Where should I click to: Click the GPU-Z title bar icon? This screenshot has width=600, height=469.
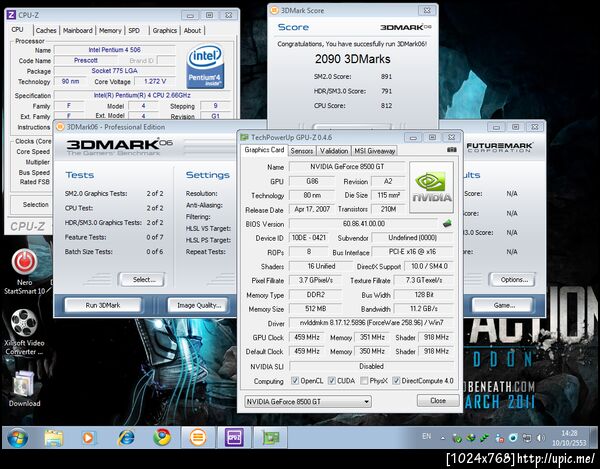pyautogui.click(x=244, y=137)
